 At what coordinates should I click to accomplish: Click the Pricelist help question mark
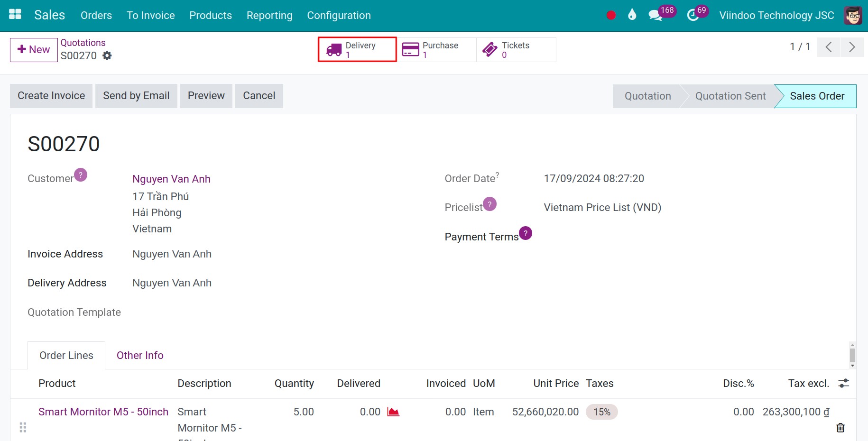[x=490, y=203]
